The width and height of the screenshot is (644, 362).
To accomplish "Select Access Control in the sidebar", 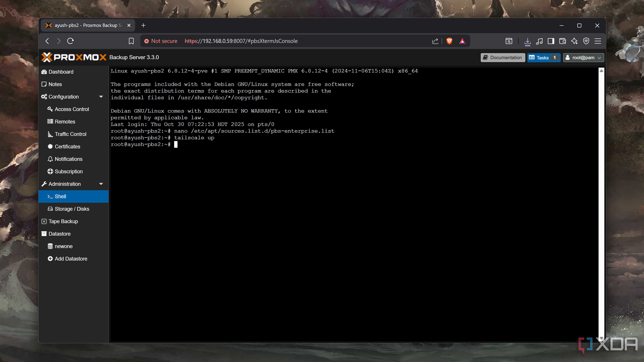I will coord(73,109).
